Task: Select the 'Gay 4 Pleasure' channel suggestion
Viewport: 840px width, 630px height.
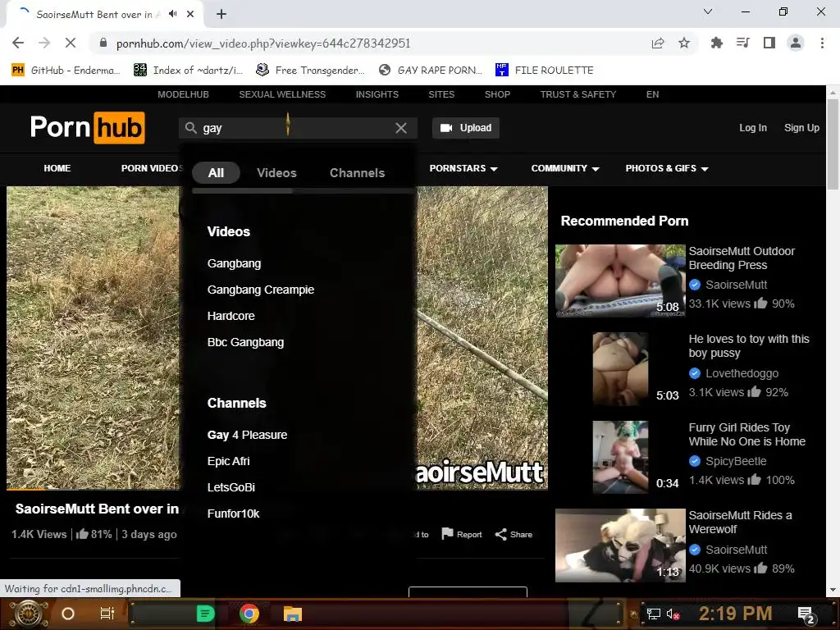Action: [247, 435]
